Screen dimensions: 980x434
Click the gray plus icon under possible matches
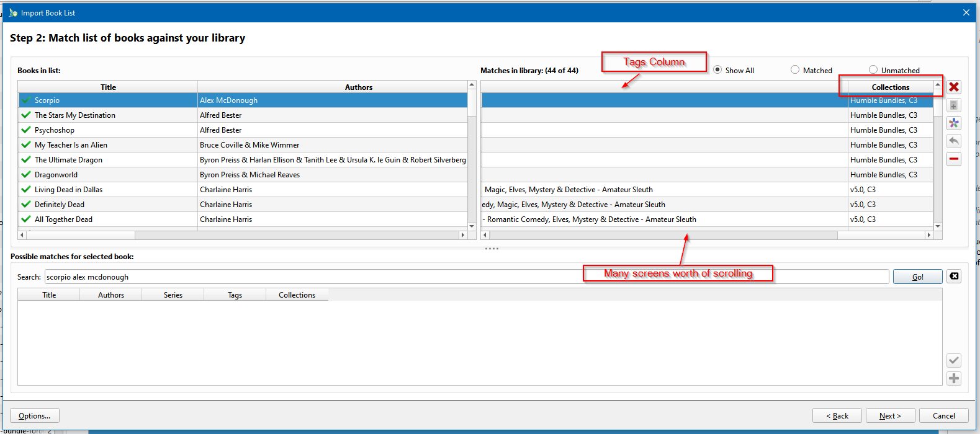pyautogui.click(x=954, y=378)
